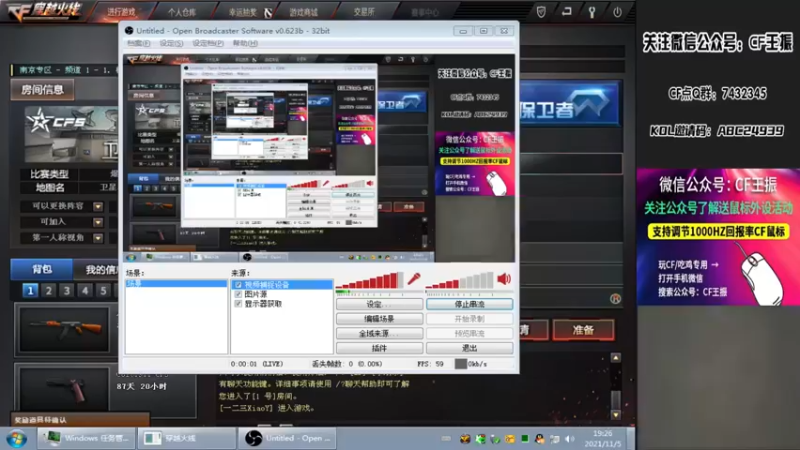Open the 档案(F) menu in OBS
The image size is (800, 450).
(x=138, y=43)
